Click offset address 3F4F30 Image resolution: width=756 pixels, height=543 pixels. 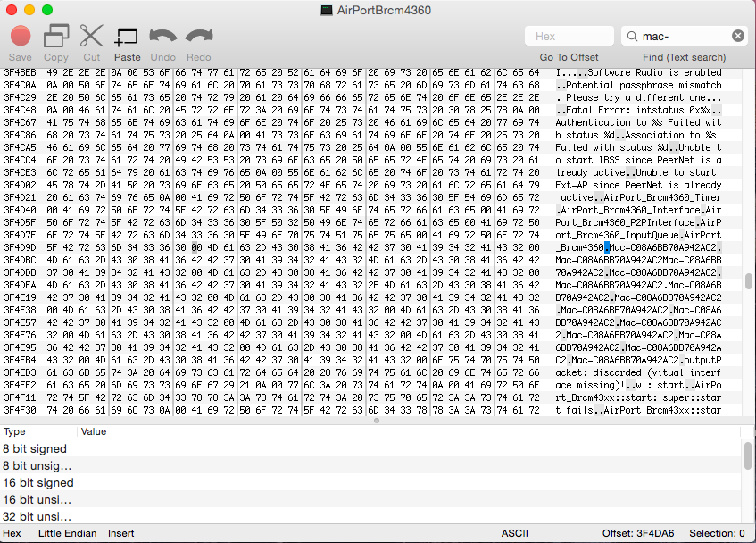20,410
